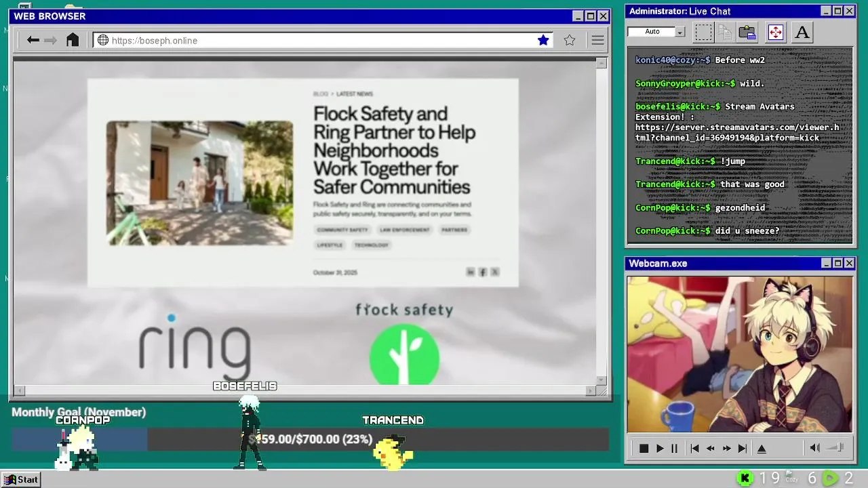Skip to next track in Webcam.exe
Image resolution: width=868 pixels, height=488 pixels.
tap(742, 448)
